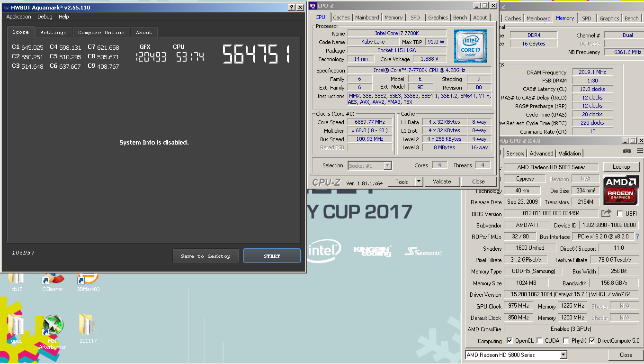Expand the Socket #1 selection dropdown in CPU-Z
644x364 pixels.
(x=388, y=165)
